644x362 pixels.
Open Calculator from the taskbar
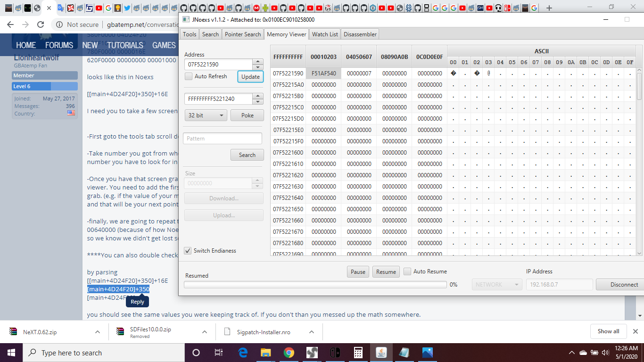point(358,353)
